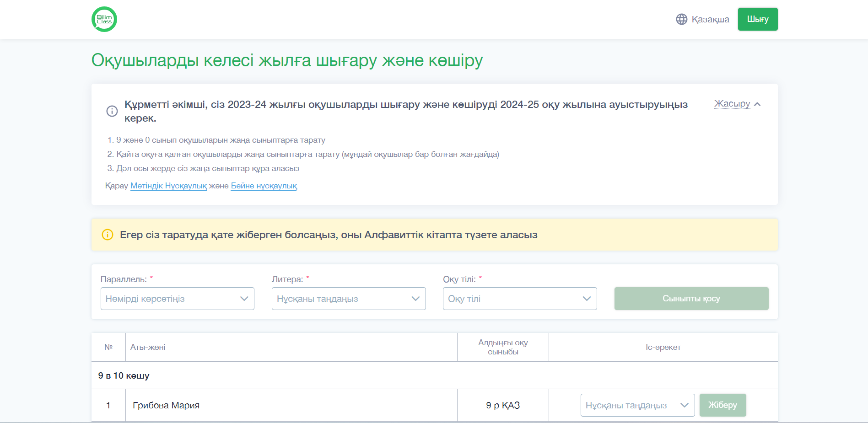868x423 pixels.
Task: Open the Мәтіндік Нұсқаулық link
Action: tap(169, 186)
